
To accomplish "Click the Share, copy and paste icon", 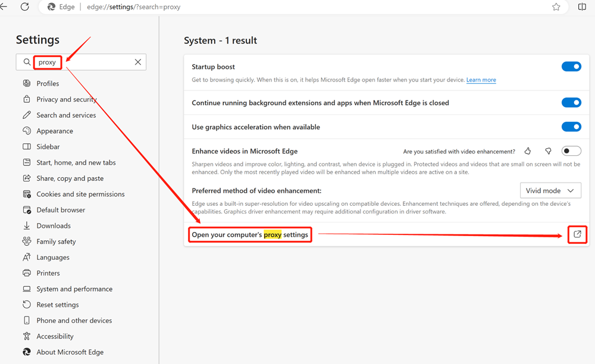I will point(27,178).
